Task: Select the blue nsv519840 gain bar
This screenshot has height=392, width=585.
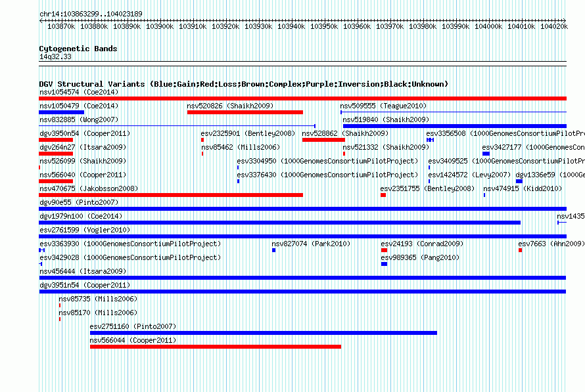Action: click(455, 126)
